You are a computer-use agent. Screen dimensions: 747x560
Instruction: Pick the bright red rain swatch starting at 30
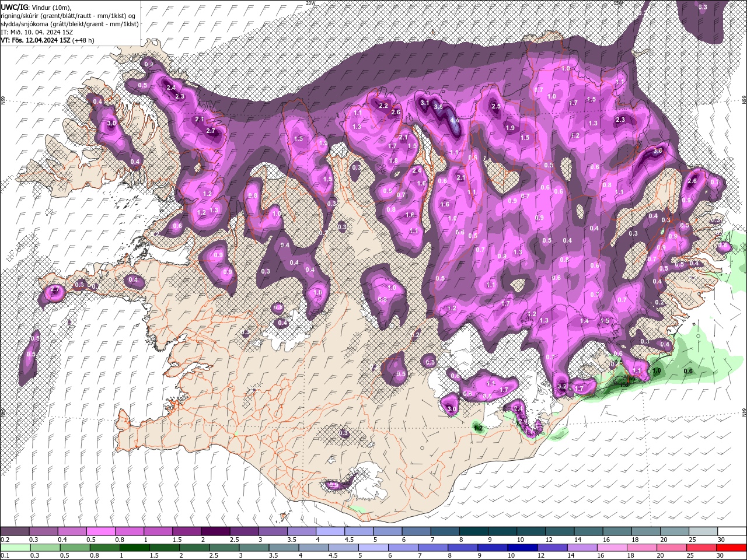731,547
